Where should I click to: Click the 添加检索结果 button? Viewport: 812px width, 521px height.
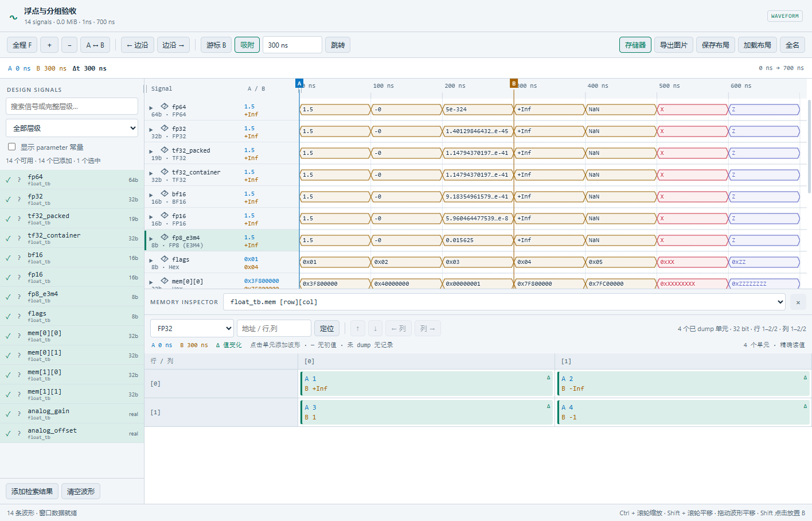pyautogui.click(x=32, y=491)
